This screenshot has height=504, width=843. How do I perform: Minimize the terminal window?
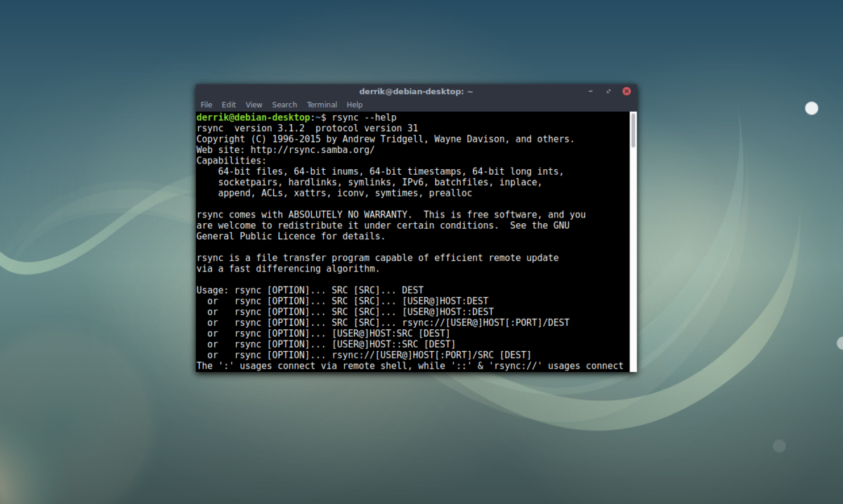pyautogui.click(x=592, y=91)
